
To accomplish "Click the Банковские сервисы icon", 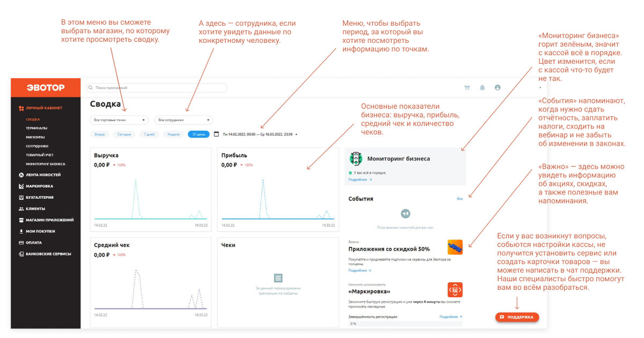I will (21, 254).
